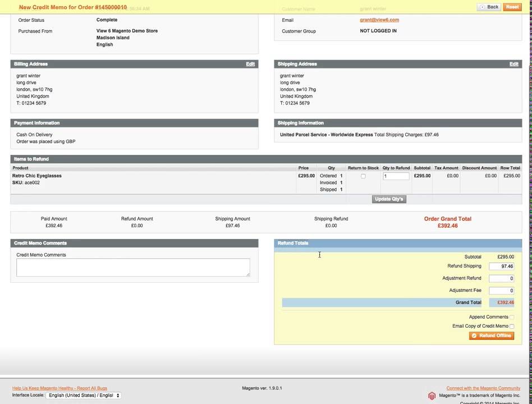Screen dimensions: 532x404
Task: Click the Magento logo icon in footer
Action: coord(432,396)
